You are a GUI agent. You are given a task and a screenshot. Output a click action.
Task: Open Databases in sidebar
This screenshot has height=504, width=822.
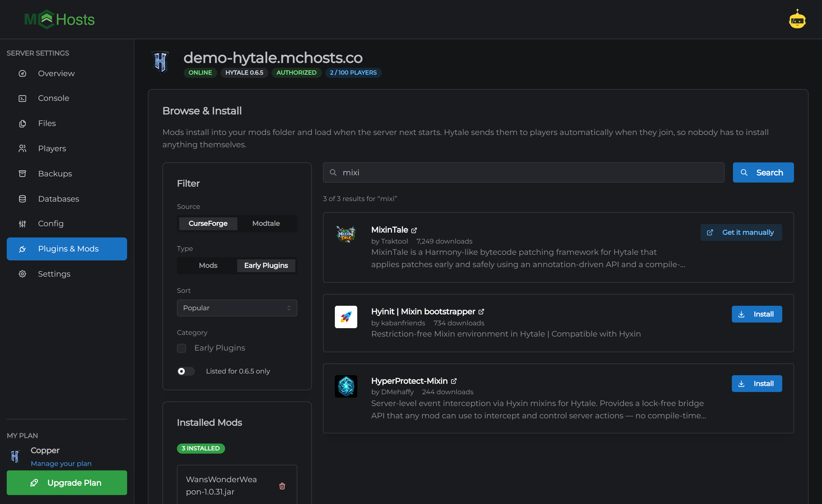[x=67, y=199]
